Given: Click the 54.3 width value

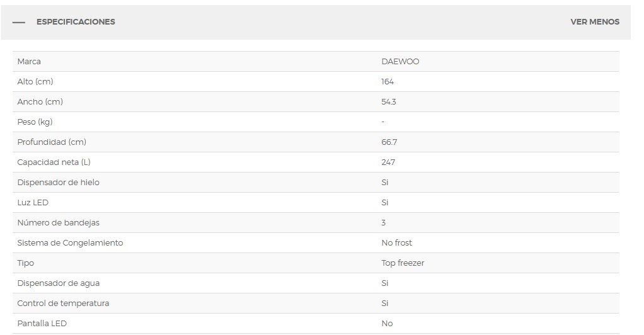Looking at the screenshot, I should tap(389, 102).
